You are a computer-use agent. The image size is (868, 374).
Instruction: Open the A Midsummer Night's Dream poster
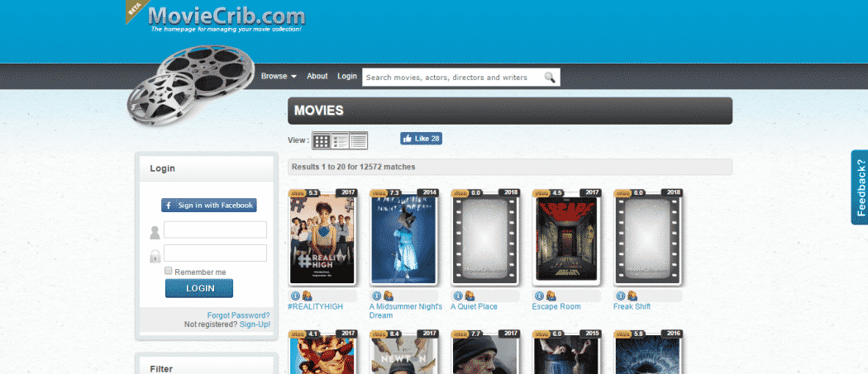click(403, 239)
